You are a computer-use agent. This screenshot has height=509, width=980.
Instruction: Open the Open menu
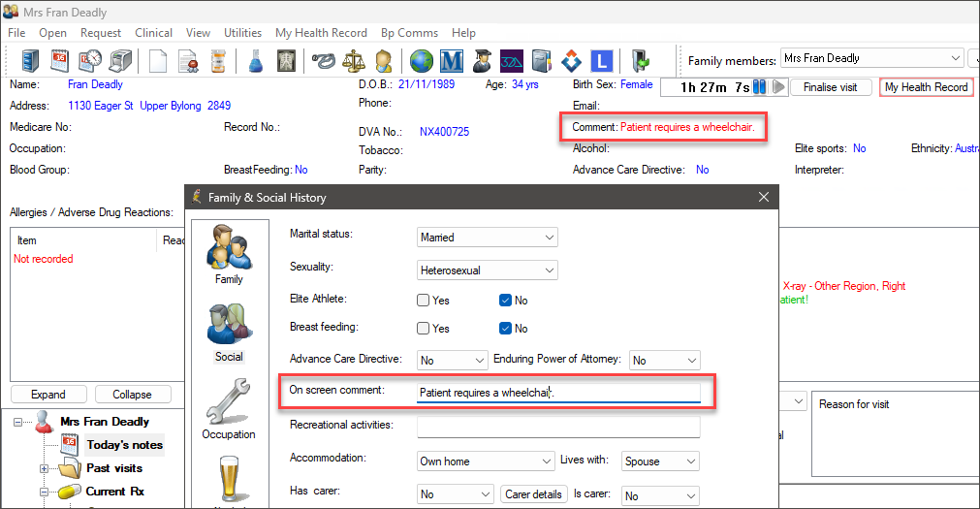tap(52, 33)
